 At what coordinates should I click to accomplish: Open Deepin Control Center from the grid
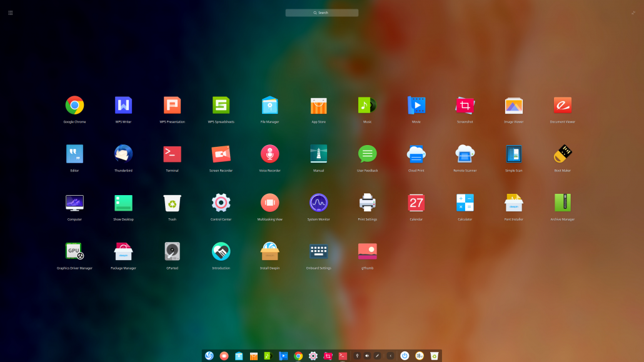(221, 203)
